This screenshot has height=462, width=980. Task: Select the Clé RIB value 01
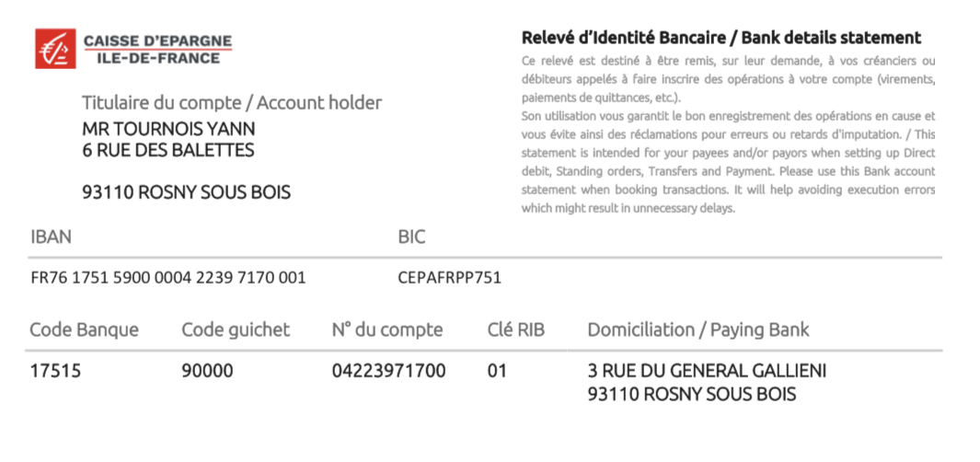pyautogui.click(x=497, y=372)
